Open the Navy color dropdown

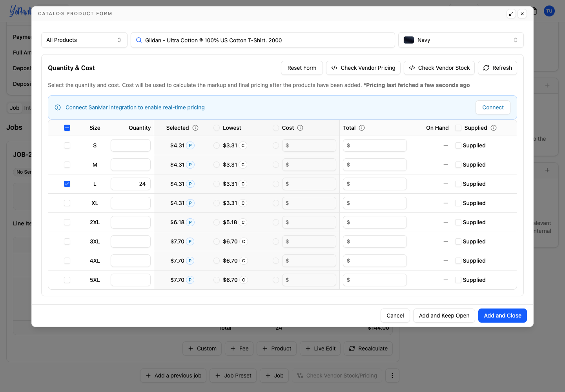point(461,40)
